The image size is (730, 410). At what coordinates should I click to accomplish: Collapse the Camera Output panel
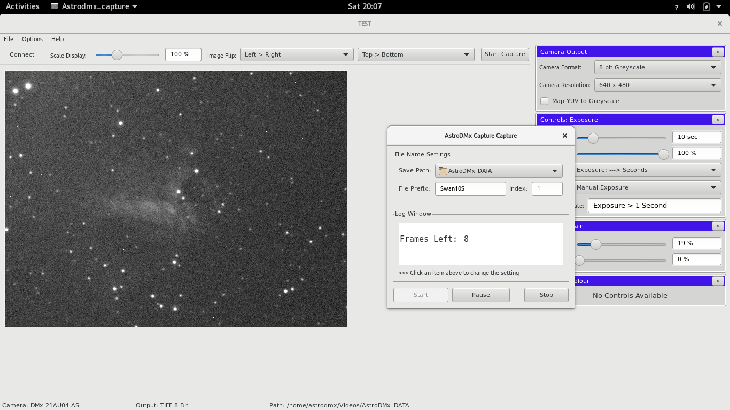[x=716, y=51]
